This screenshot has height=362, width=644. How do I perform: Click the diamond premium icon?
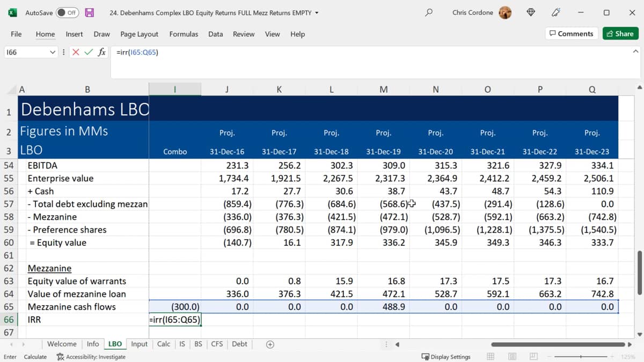point(531,12)
